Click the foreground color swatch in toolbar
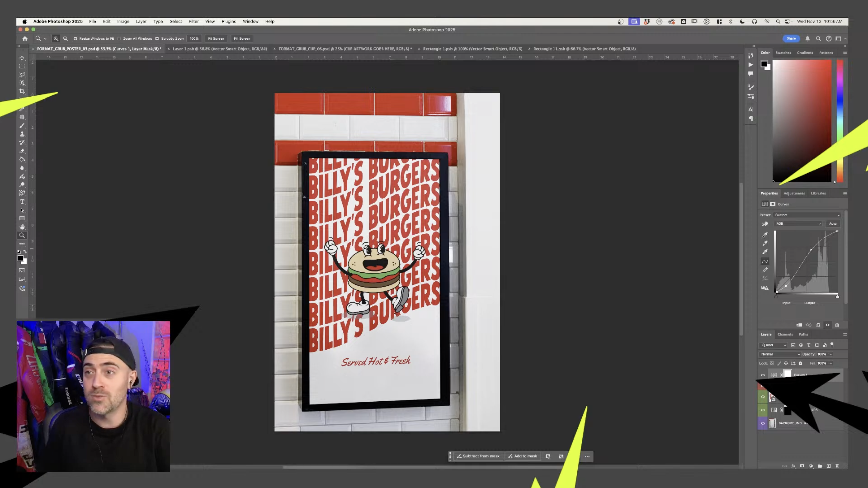Viewport: 868px width, 488px height. click(x=20, y=258)
